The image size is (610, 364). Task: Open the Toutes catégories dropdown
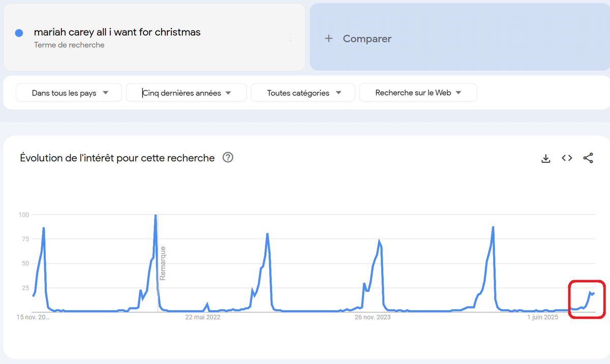point(303,93)
